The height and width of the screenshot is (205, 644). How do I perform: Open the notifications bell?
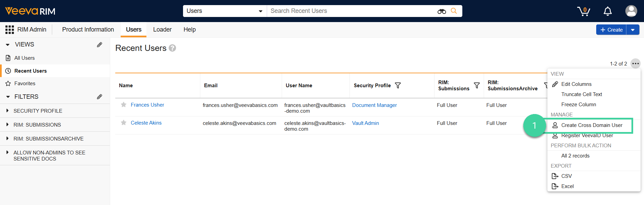(x=608, y=11)
